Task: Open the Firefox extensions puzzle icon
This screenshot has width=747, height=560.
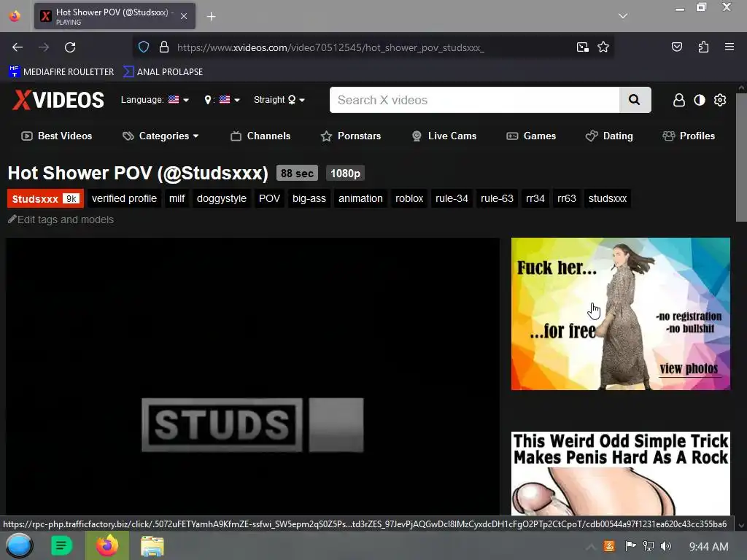Action: pos(703,47)
